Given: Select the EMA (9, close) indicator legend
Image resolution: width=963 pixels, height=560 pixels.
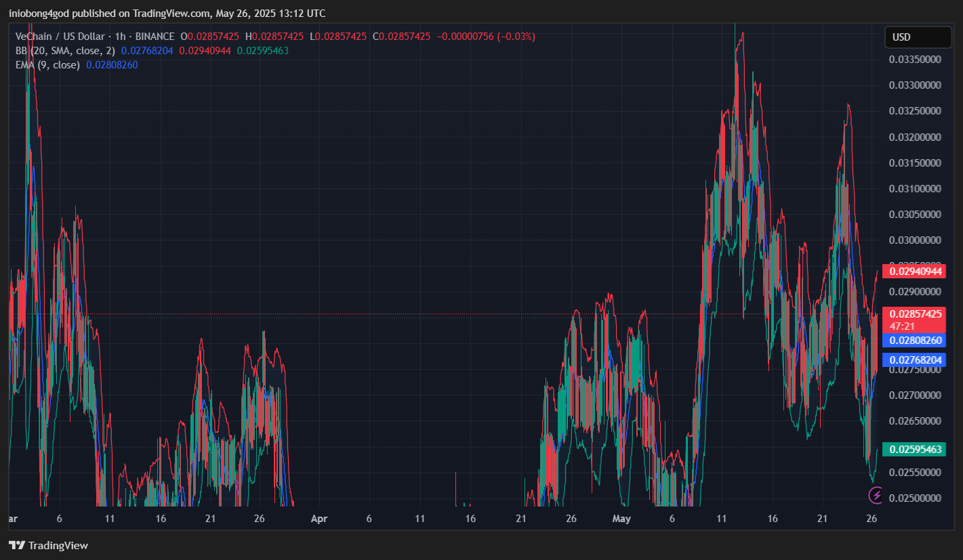Looking at the screenshot, I should tap(48, 65).
